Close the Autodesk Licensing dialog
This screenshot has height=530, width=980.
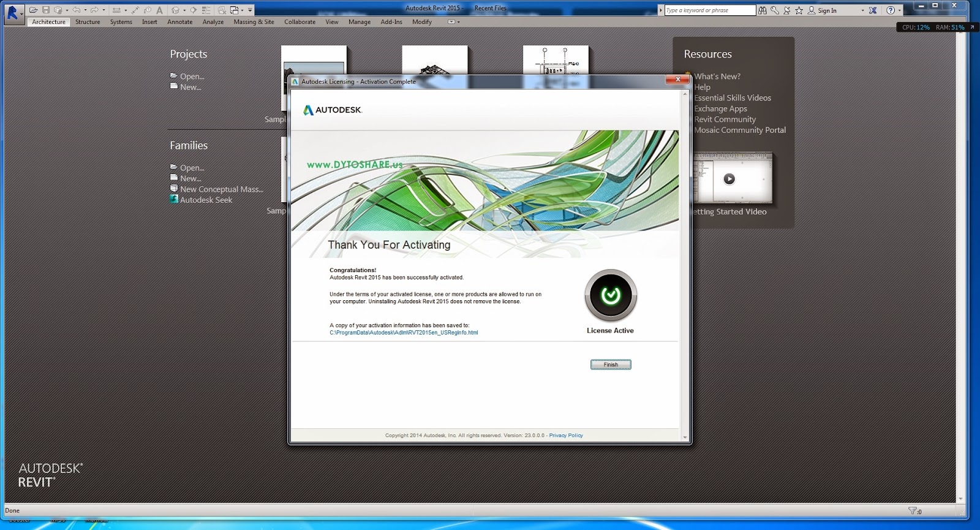(x=677, y=80)
